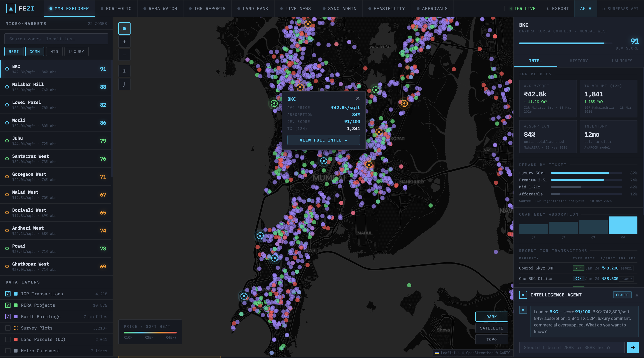Open the LIVE NEWS tab
This screenshot has height=358, width=644.
tap(295, 9)
